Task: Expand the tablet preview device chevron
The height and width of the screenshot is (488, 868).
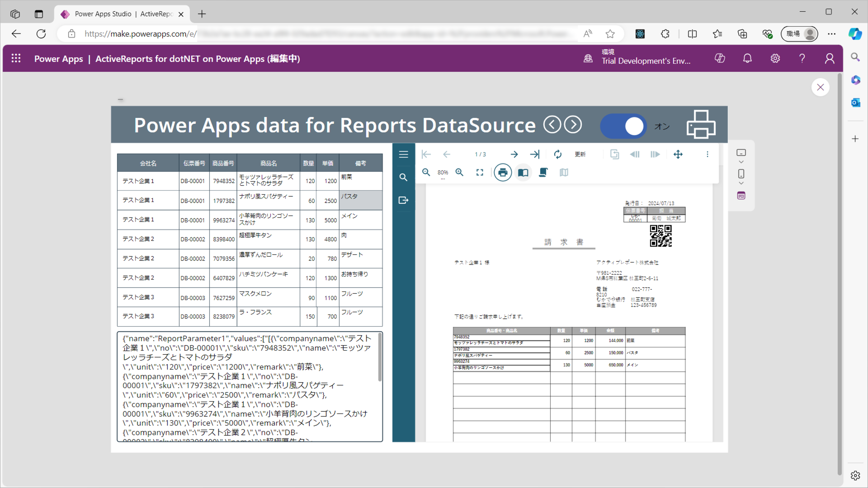Action: [741, 162]
